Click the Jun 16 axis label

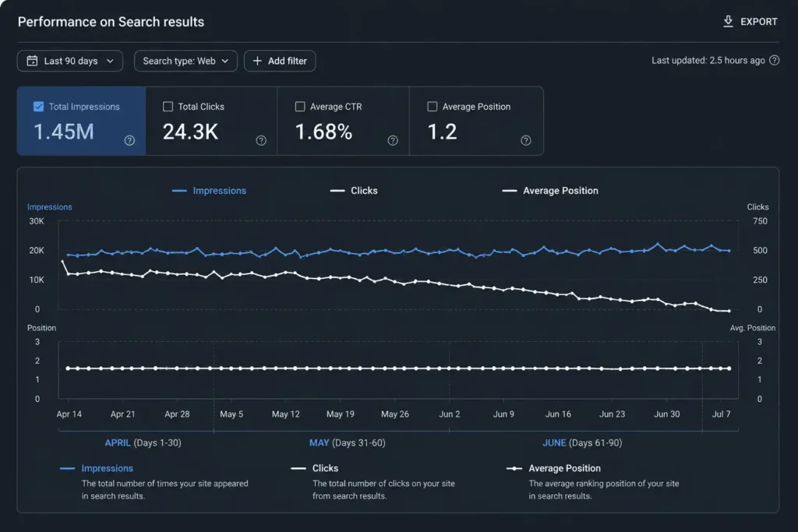pyautogui.click(x=558, y=414)
